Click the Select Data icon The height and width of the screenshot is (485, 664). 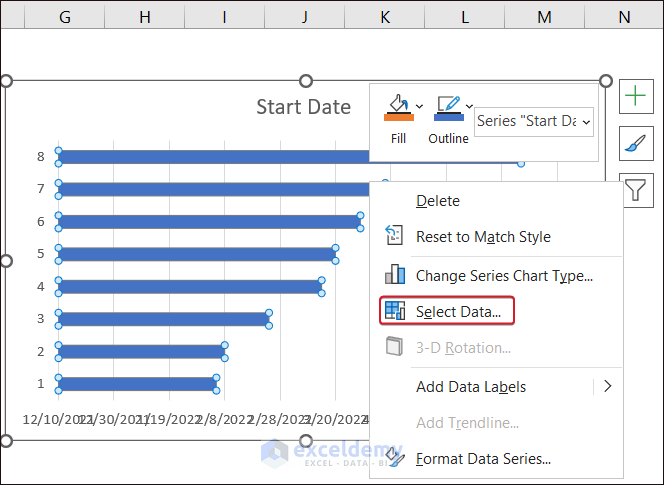(395, 311)
